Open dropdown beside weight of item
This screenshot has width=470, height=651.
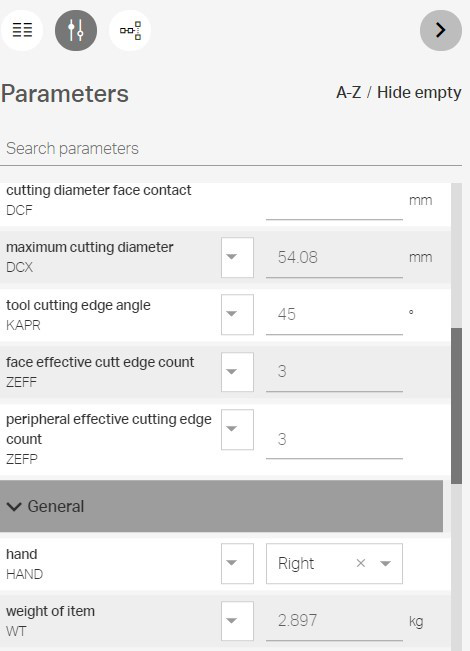point(237,621)
